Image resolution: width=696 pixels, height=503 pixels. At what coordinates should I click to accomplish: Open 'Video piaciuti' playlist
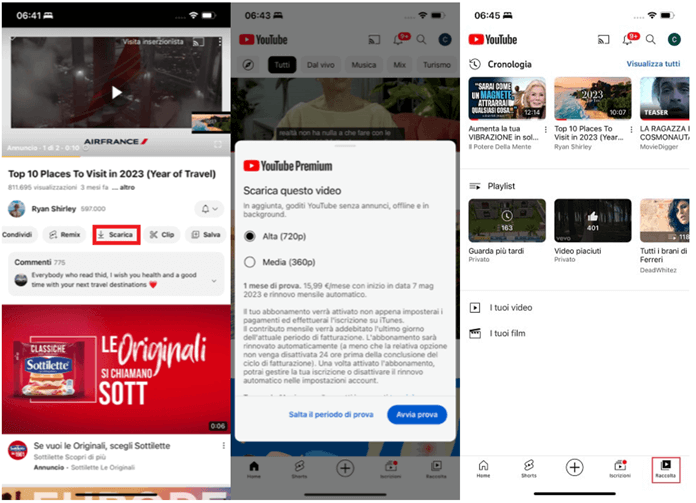point(593,221)
